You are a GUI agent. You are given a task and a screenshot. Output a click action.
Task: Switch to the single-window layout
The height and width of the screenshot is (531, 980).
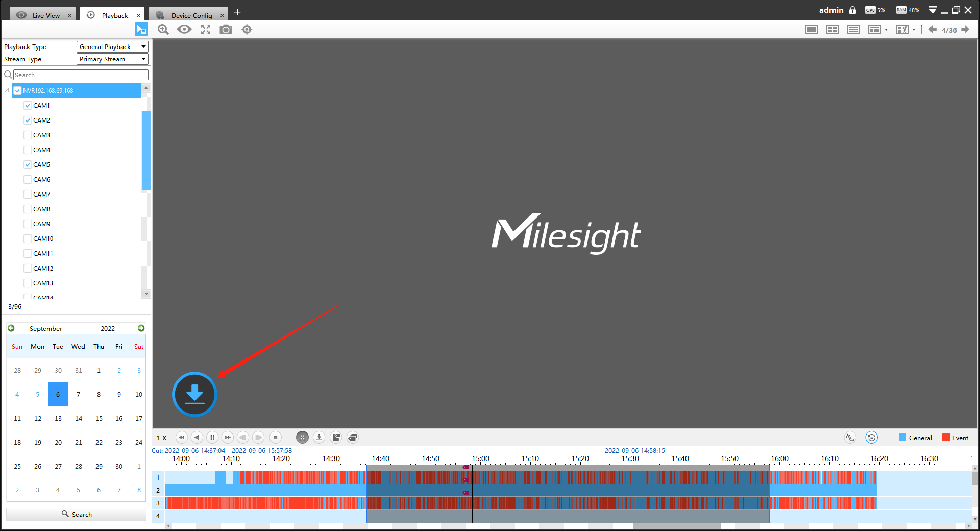coord(812,30)
